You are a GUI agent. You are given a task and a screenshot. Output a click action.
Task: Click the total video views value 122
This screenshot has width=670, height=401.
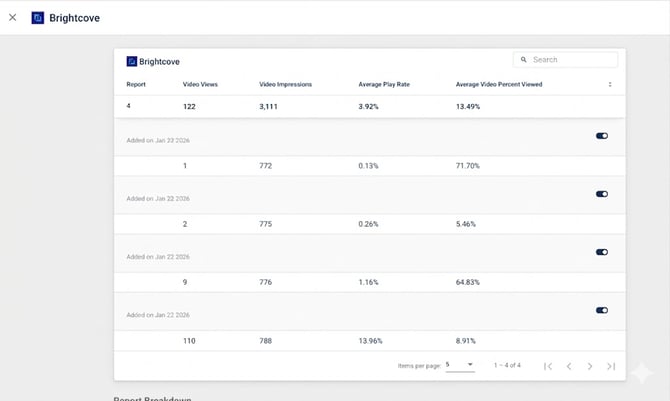pos(189,106)
